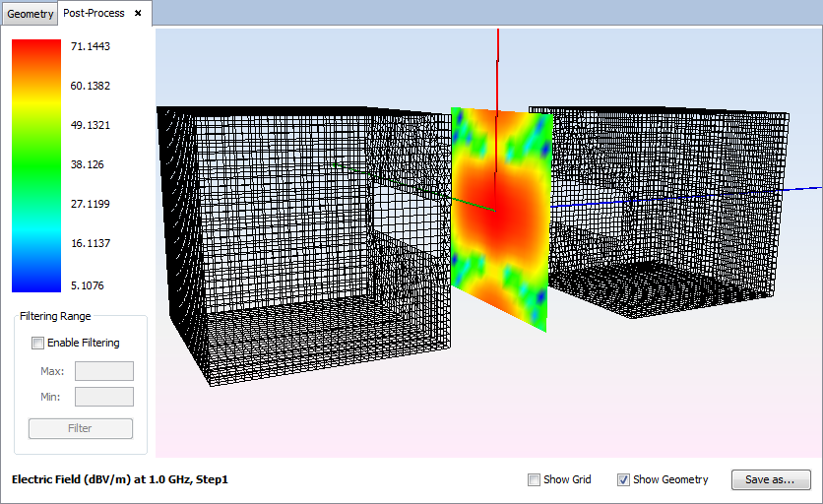Click the Save as... button
This screenshot has width=823, height=504.
coord(771,479)
